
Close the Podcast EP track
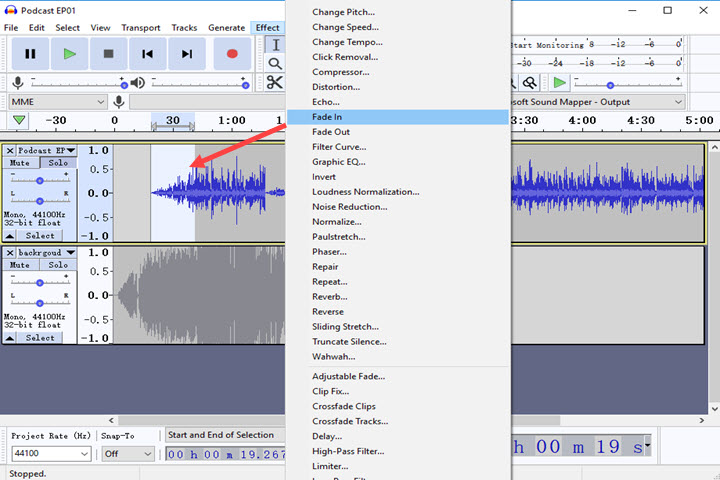pyautogui.click(x=10, y=150)
